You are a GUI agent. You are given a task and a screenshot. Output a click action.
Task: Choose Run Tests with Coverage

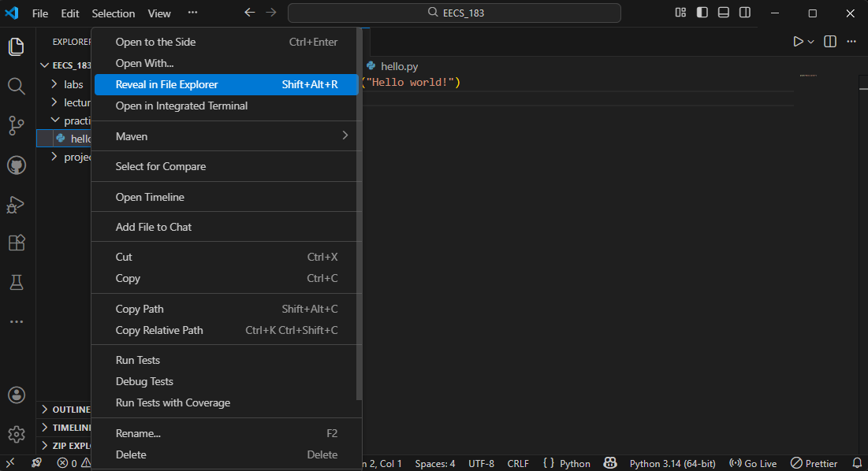(x=226, y=403)
